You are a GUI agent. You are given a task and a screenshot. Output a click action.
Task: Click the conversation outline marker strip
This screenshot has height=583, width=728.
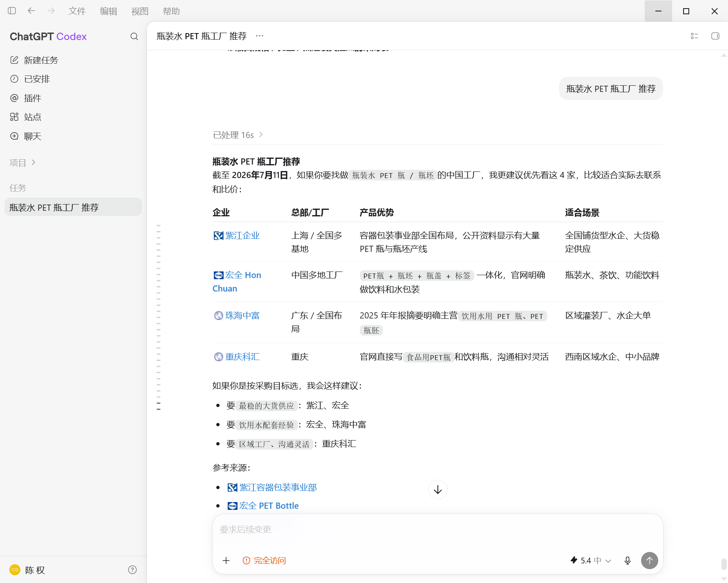coord(158,317)
